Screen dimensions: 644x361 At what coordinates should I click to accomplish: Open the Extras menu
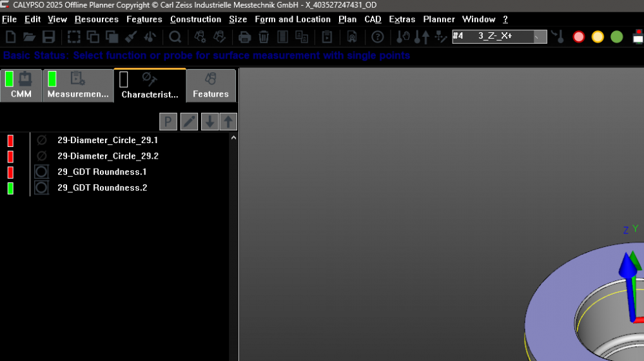pos(402,19)
